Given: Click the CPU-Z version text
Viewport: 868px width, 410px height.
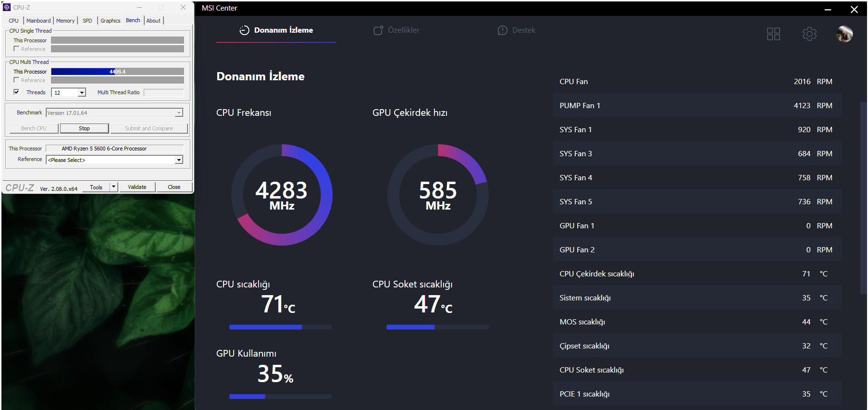Looking at the screenshot, I should pos(59,189).
